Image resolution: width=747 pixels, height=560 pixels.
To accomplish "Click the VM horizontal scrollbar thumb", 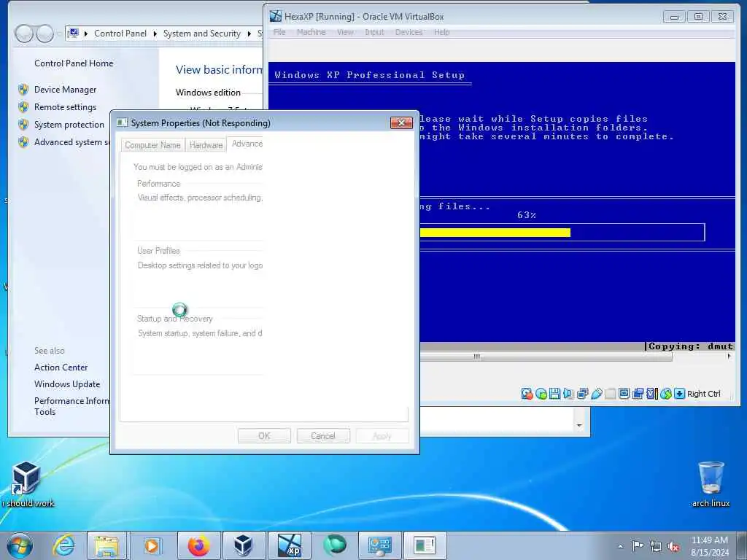I will [x=546, y=356].
